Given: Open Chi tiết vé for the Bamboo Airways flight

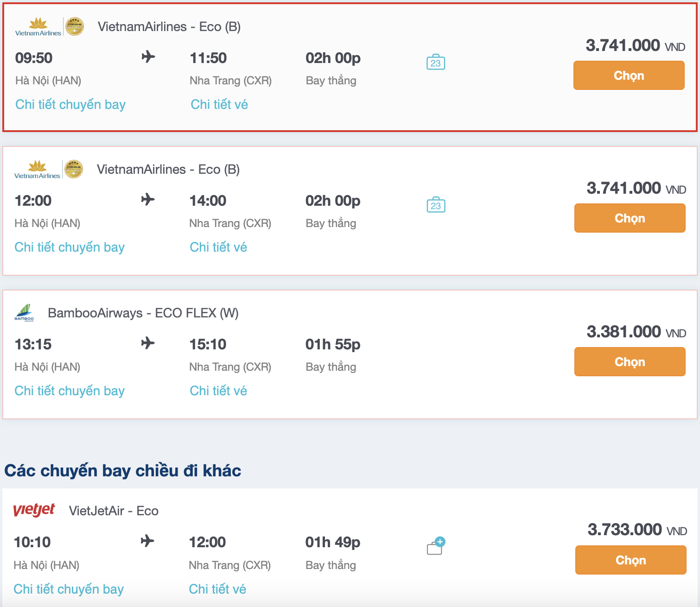Looking at the screenshot, I should [218, 391].
